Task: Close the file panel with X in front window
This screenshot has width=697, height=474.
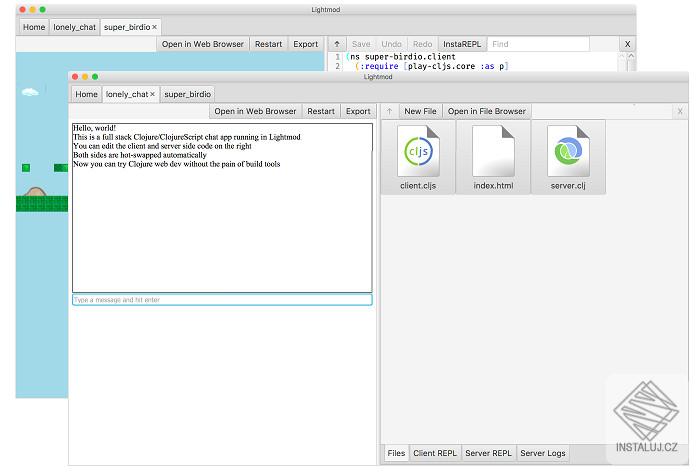Action: tap(680, 111)
